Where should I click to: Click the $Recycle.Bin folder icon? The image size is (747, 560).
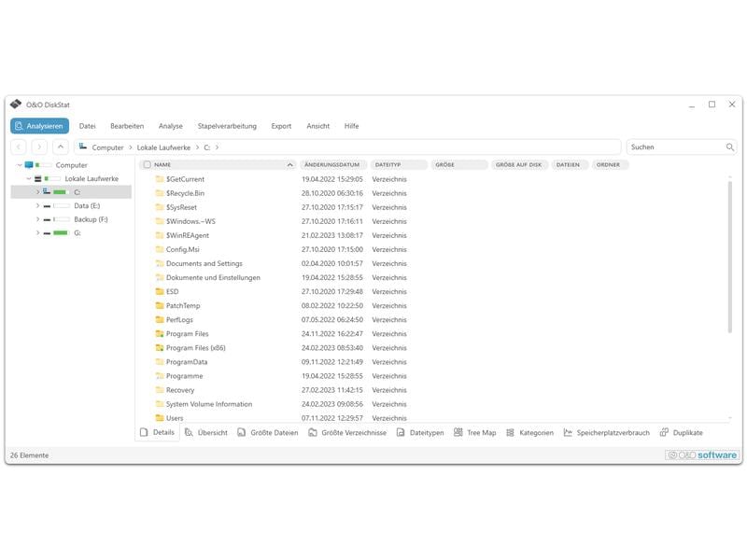point(160,193)
